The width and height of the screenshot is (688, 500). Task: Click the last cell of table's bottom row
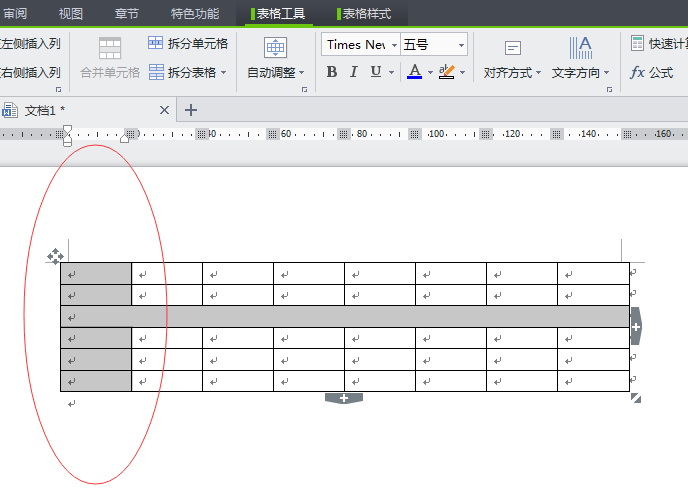593,381
